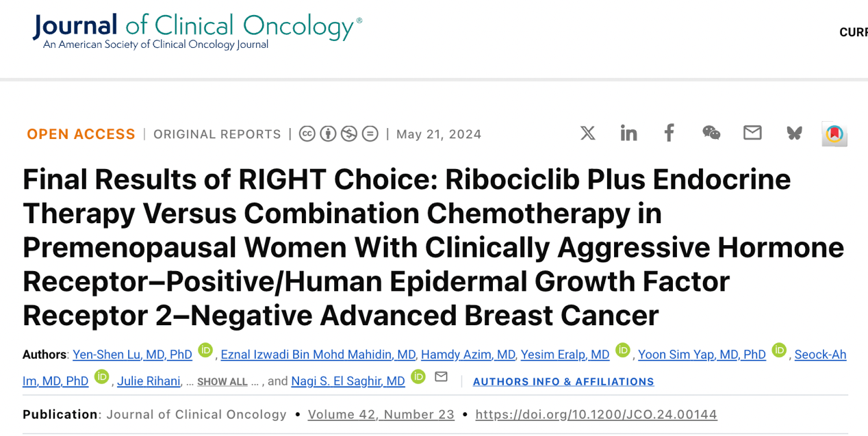Open the article DOI link
Viewport: 868px width, 436px height.
[x=596, y=414]
